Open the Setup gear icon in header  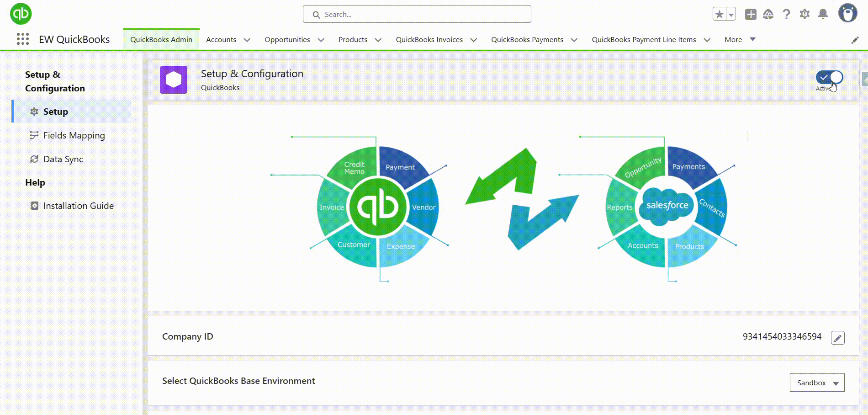(x=804, y=14)
